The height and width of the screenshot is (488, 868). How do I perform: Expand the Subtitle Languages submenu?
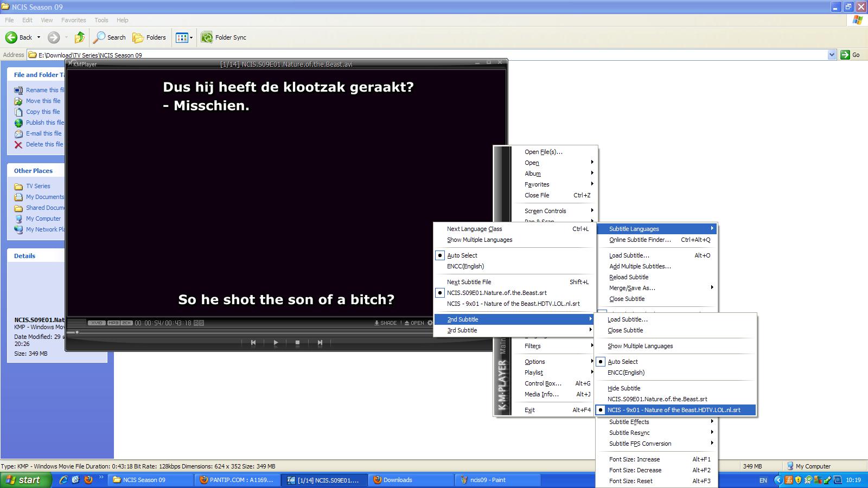[x=657, y=229]
